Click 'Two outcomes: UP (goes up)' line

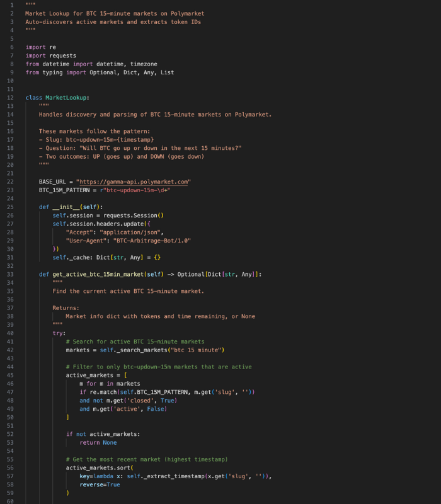122,156
